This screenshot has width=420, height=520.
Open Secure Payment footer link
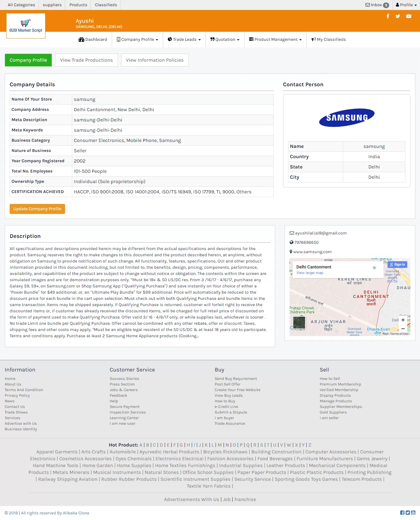(x=125, y=407)
